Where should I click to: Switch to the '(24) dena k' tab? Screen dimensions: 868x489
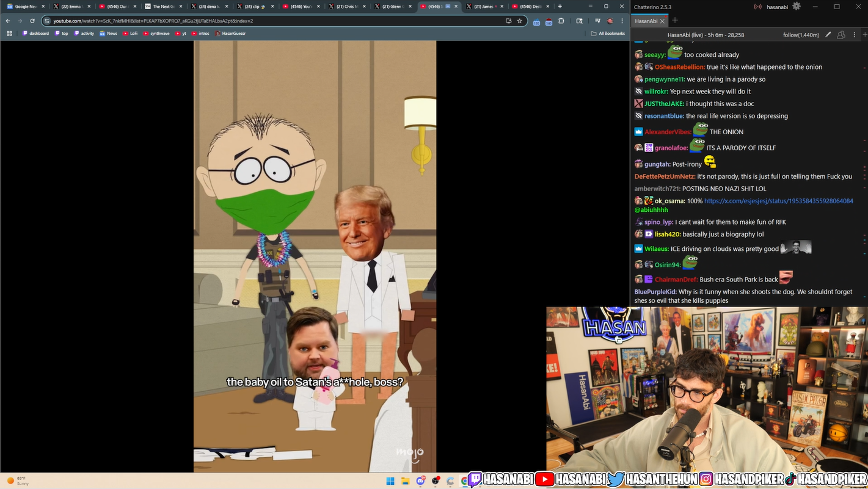(x=209, y=6)
